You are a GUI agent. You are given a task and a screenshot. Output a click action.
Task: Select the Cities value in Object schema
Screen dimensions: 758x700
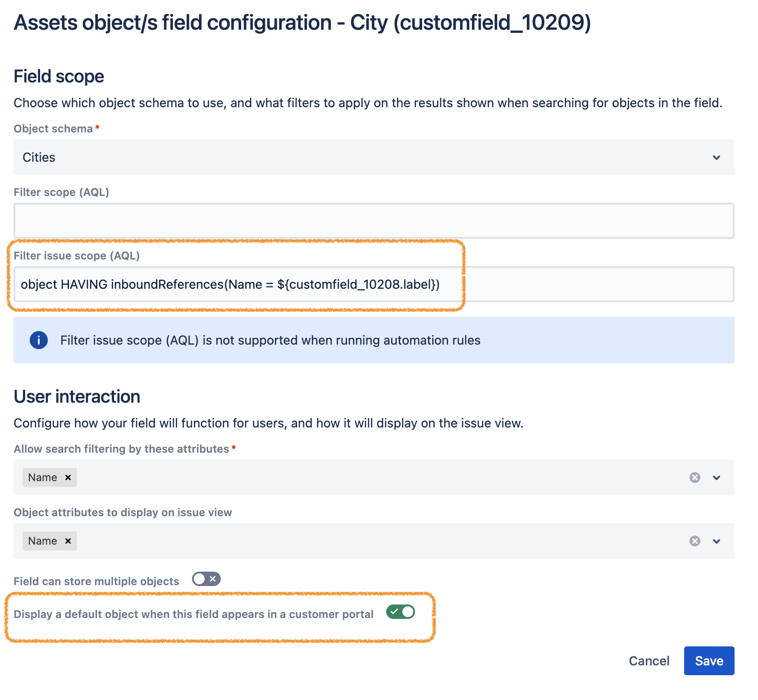[39, 158]
